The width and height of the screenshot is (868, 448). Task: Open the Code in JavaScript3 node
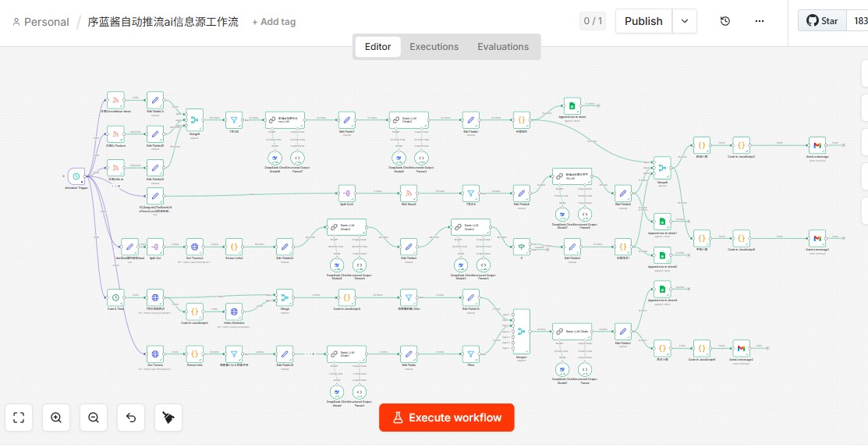[347, 297]
